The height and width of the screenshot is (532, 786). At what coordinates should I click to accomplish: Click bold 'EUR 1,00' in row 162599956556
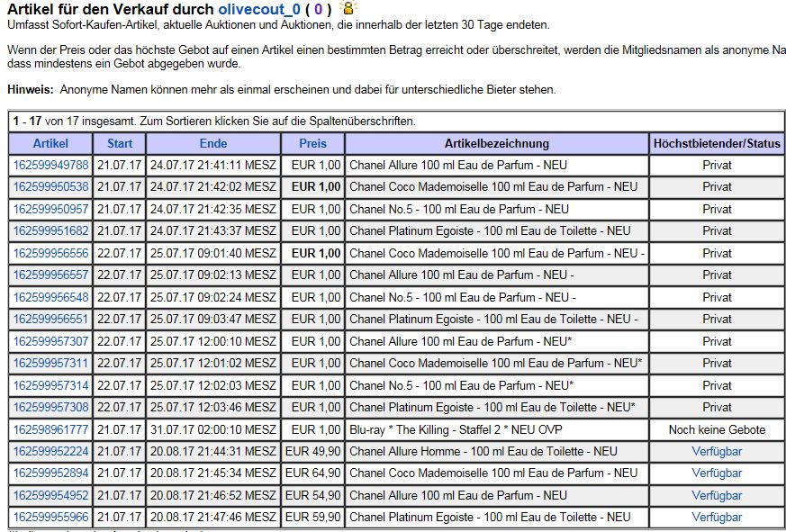pyautogui.click(x=316, y=253)
